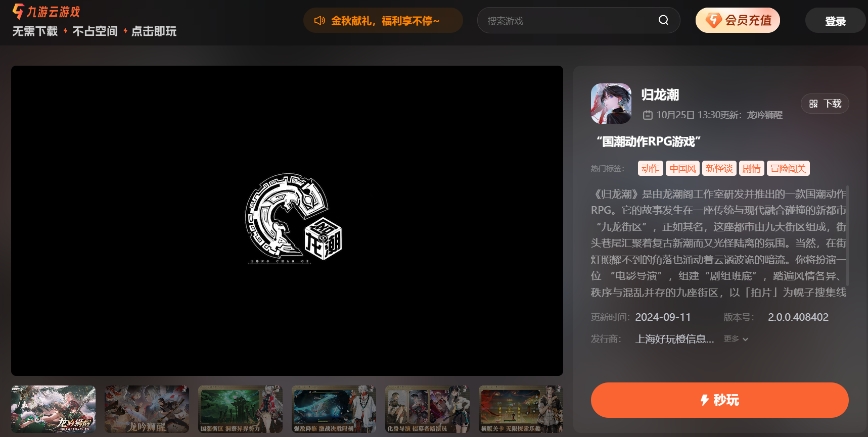Select the 动作 tag
This screenshot has height=437, width=868.
tap(650, 168)
